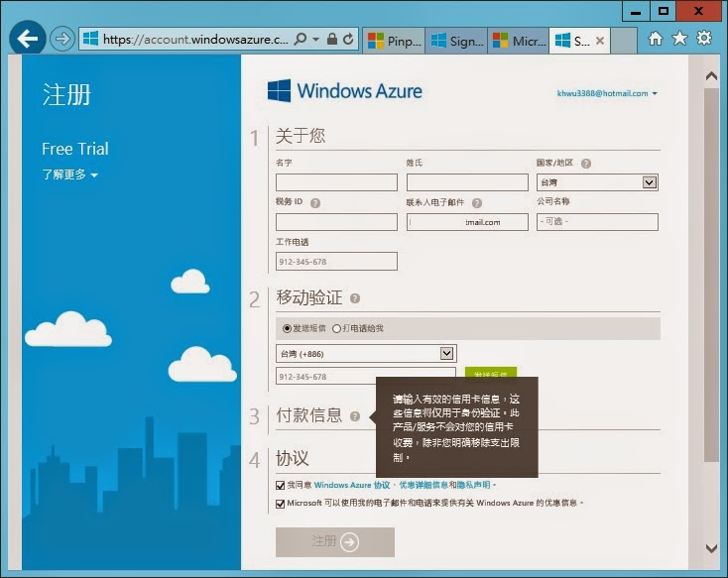Image resolution: width=728 pixels, height=578 pixels.
Task: Click the 公司名称 optional field
Action: [x=597, y=222]
